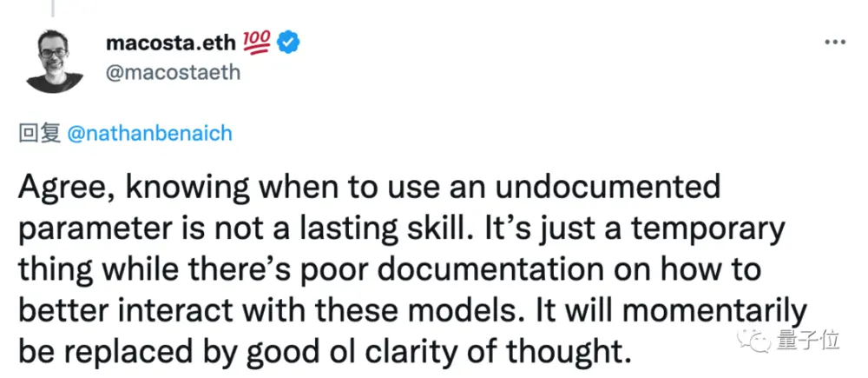Open the @macostaeth handle link

pyautogui.click(x=173, y=73)
